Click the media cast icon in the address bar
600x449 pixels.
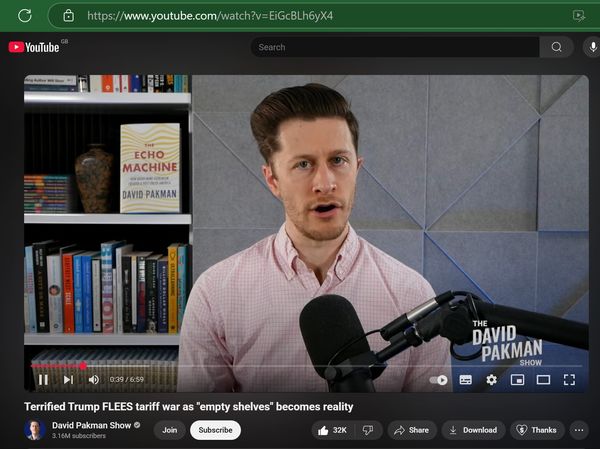coord(579,16)
